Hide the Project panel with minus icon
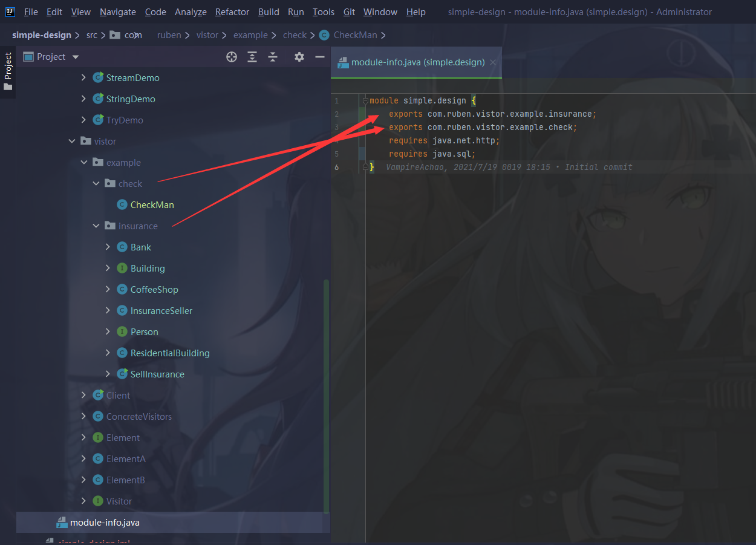Screen dimensions: 756x545 320,57
